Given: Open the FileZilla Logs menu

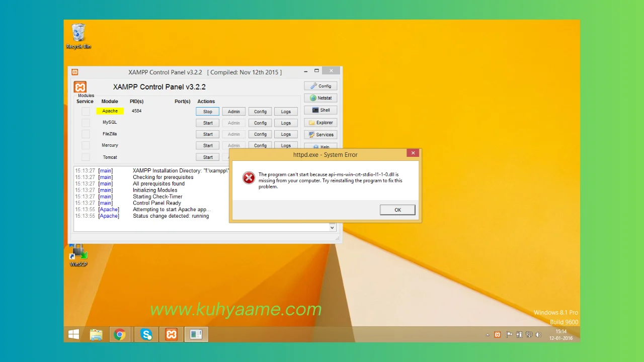Looking at the screenshot, I should pyautogui.click(x=286, y=134).
